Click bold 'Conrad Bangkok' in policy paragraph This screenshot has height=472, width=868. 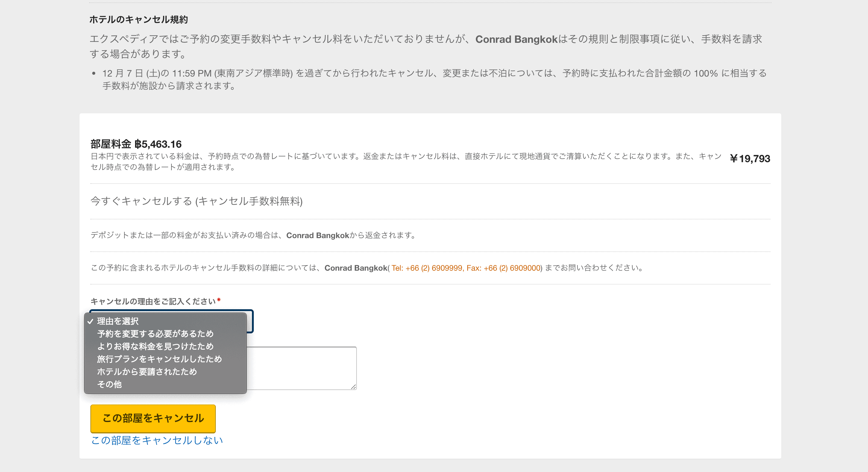click(516, 39)
